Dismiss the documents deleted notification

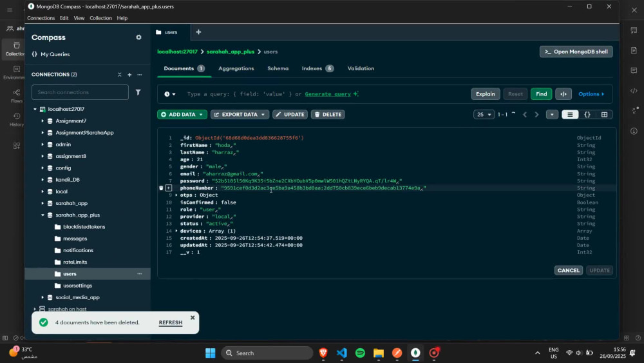193,318
